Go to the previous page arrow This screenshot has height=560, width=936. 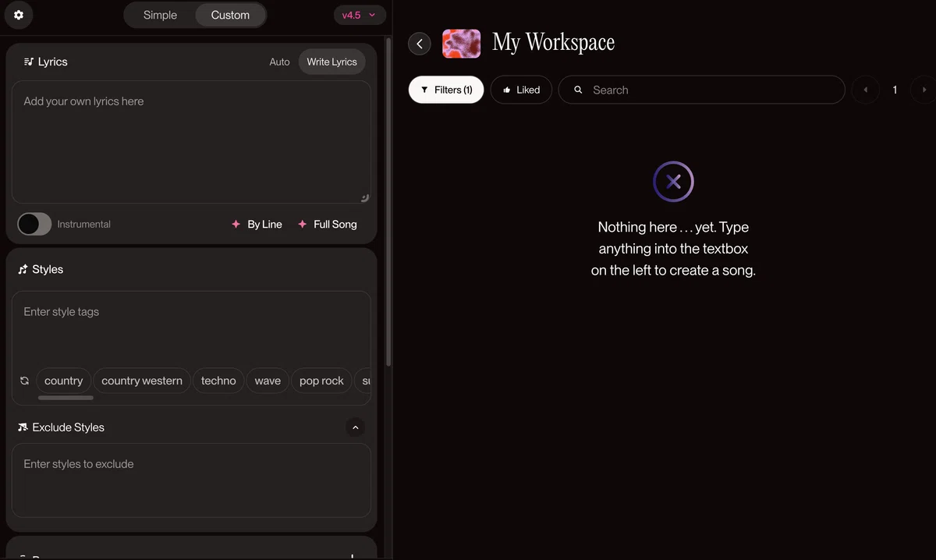click(x=865, y=90)
